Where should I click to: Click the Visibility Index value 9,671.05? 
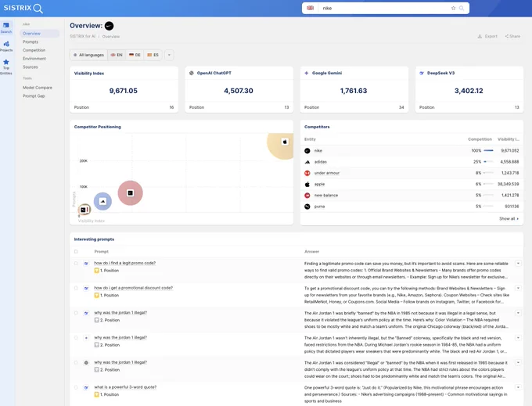pyautogui.click(x=123, y=91)
